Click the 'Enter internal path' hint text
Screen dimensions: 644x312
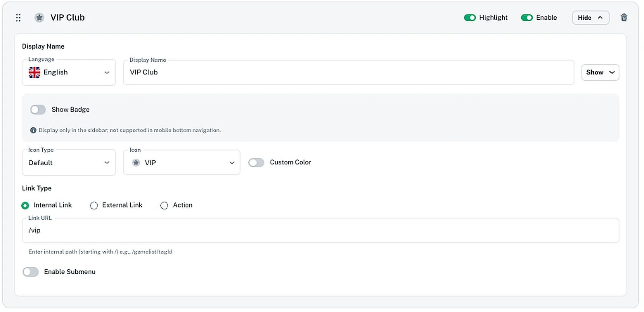(x=100, y=252)
